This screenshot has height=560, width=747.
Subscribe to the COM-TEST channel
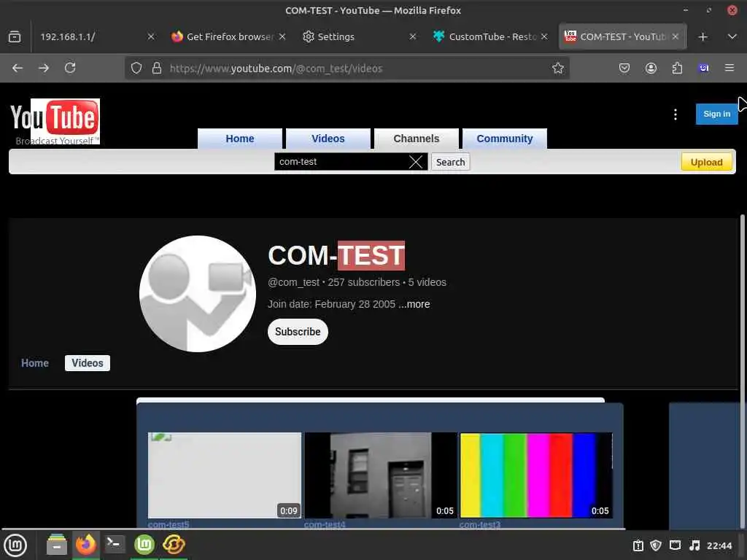[298, 332]
